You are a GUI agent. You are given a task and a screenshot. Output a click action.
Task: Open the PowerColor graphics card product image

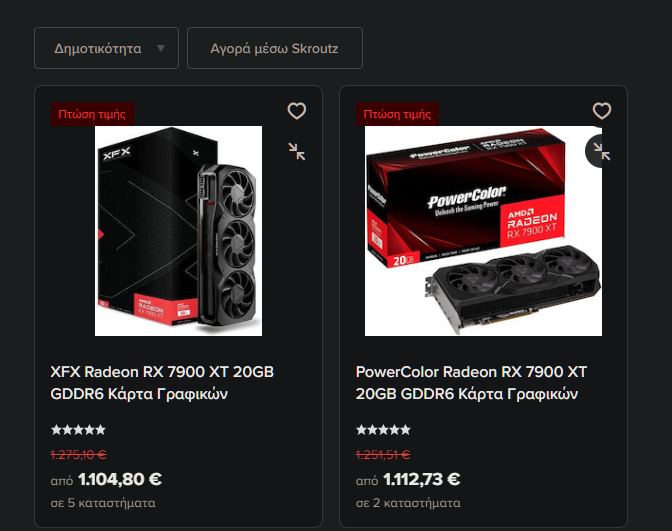click(483, 231)
